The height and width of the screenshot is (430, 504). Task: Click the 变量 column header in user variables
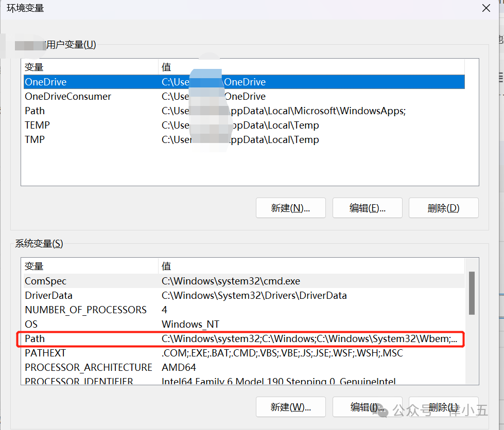(x=91, y=67)
